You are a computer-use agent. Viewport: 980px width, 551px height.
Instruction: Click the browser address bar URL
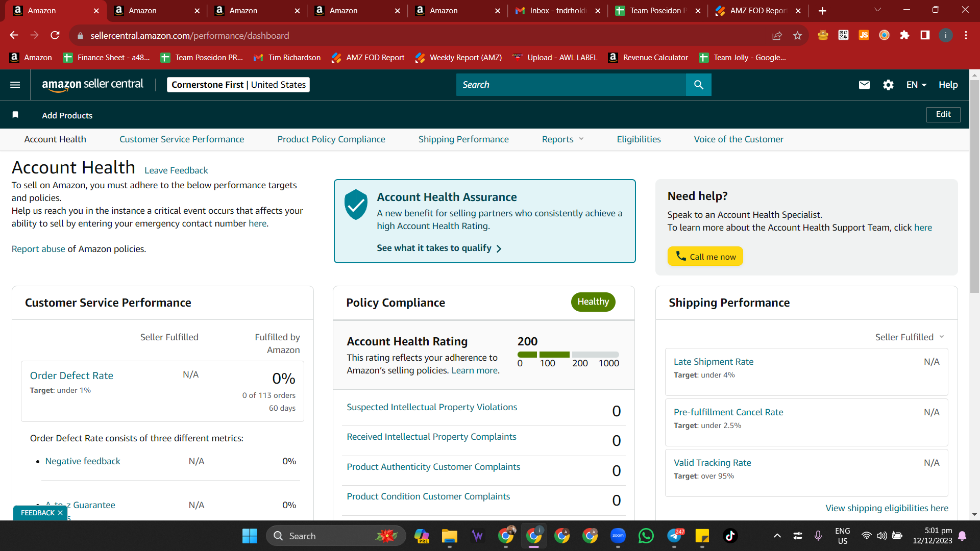pyautogui.click(x=189, y=36)
